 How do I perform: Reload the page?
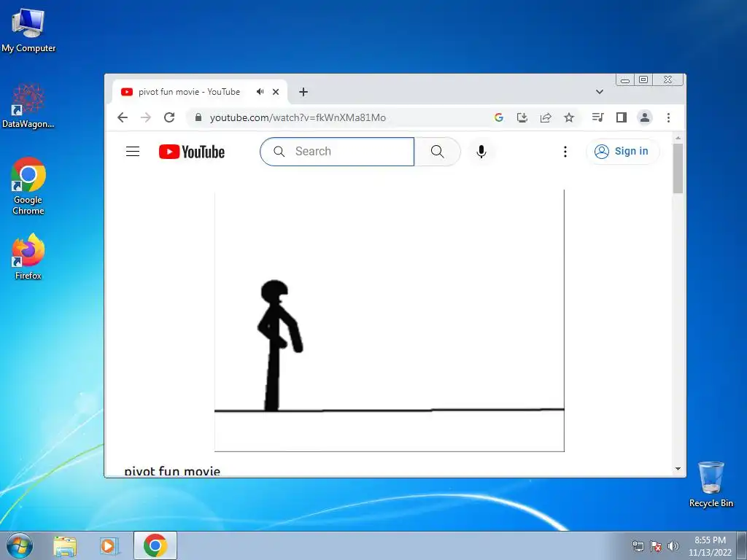coord(169,117)
